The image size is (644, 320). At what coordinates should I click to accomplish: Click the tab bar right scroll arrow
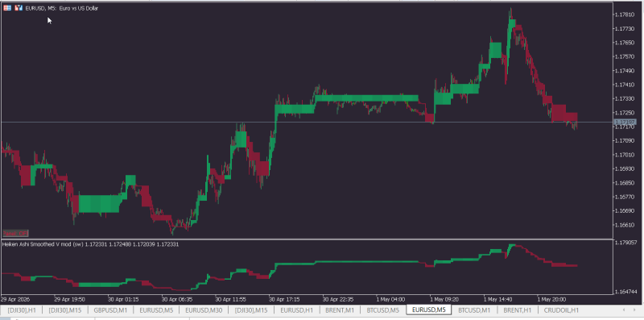pos(634,310)
